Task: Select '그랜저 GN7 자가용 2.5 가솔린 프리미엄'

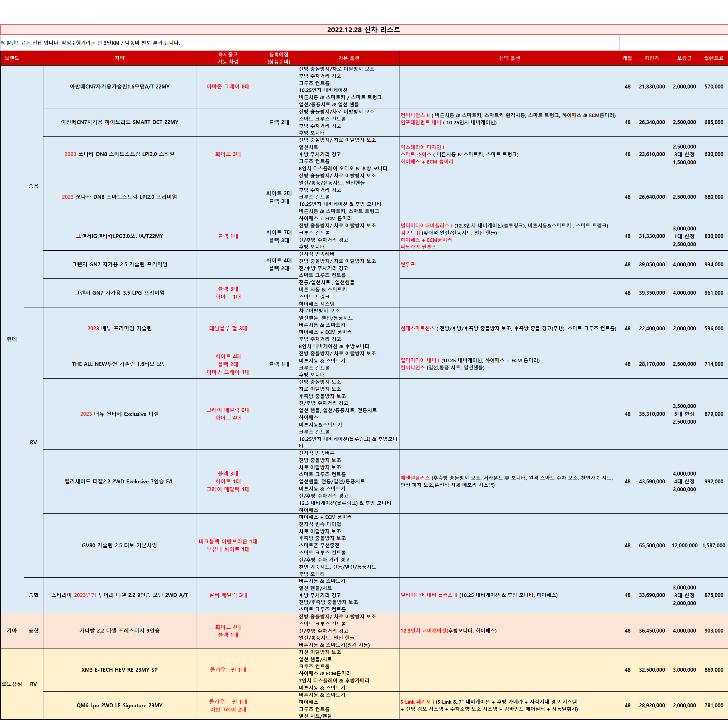Action: tap(119, 264)
